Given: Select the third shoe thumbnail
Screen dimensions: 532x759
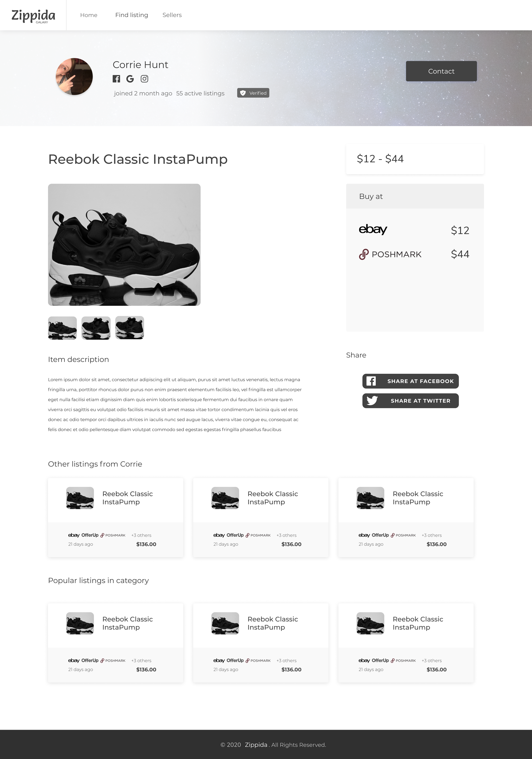Looking at the screenshot, I should coord(129,328).
